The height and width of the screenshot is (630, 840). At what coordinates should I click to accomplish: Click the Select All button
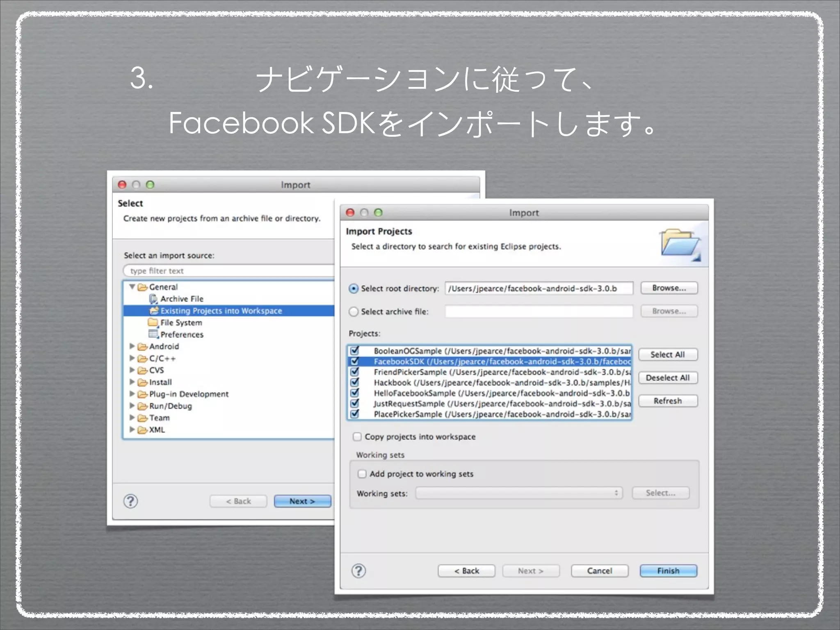point(668,354)
